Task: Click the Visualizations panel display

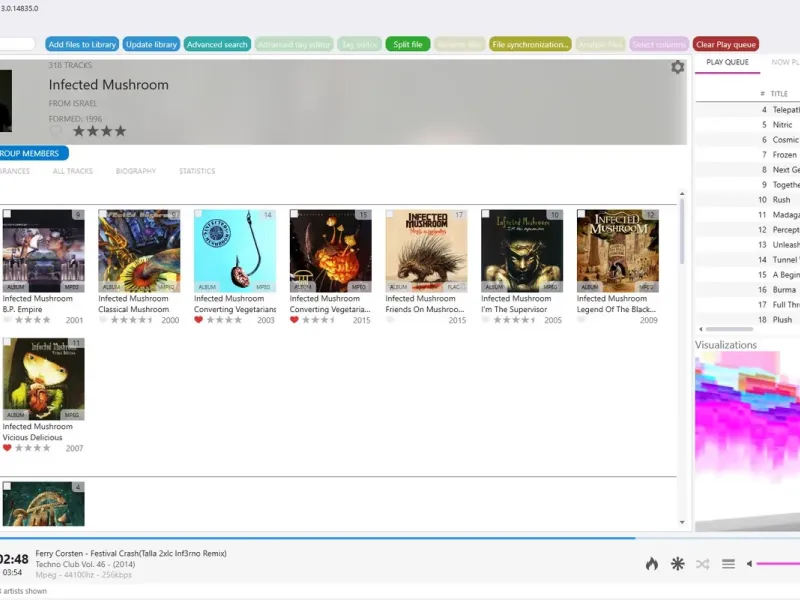Action: point(747,441)
